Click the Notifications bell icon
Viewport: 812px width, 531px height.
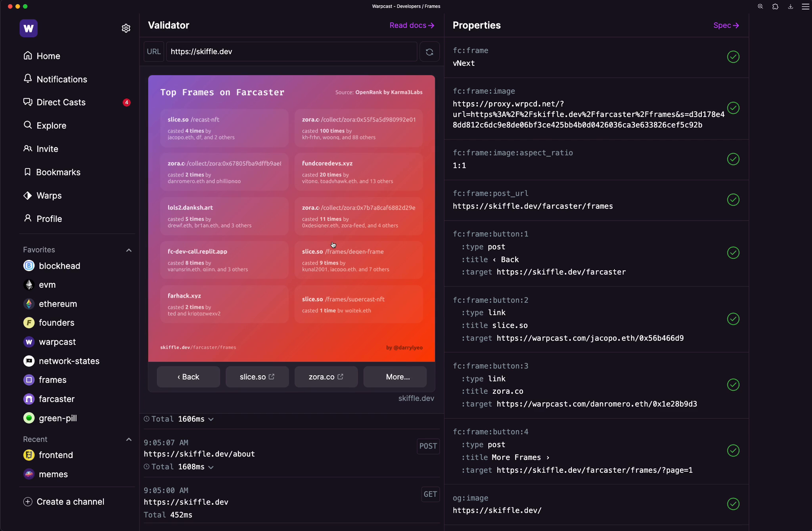28,78
